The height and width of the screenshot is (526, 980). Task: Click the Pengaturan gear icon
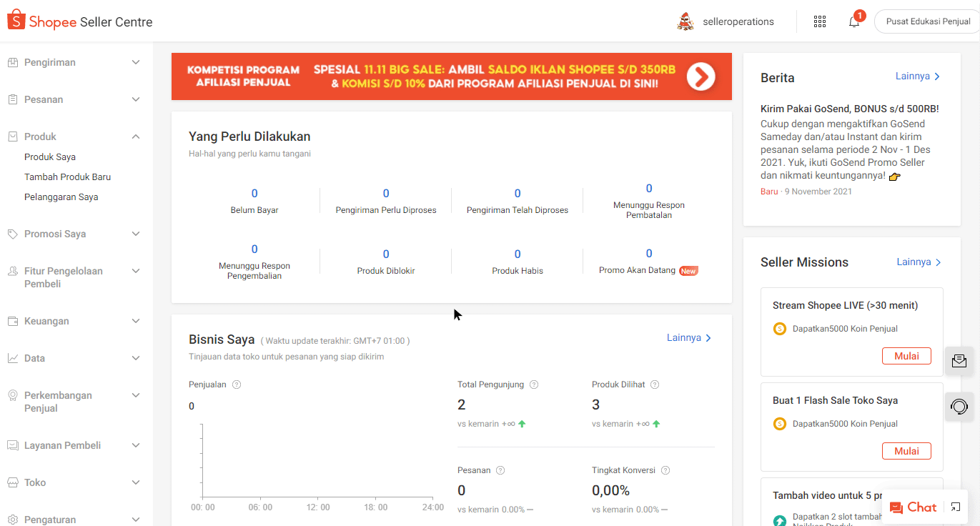[13, 520]
